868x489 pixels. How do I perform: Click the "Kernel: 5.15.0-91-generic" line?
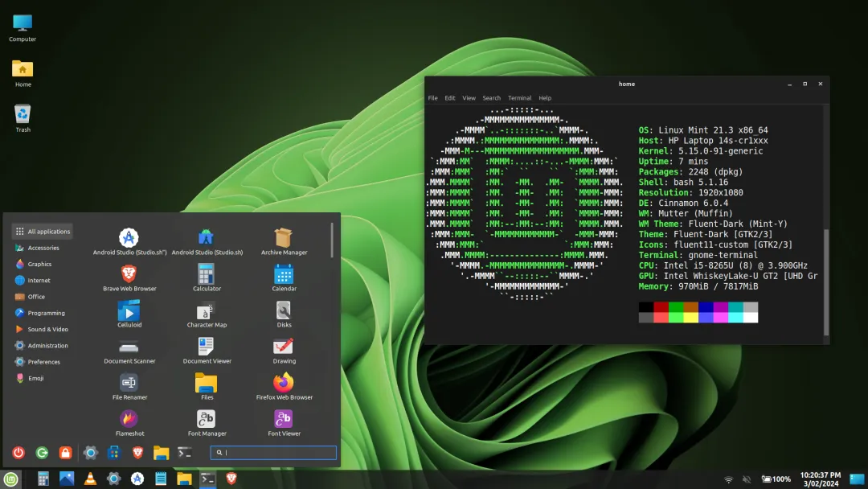[x=701, y=151]
